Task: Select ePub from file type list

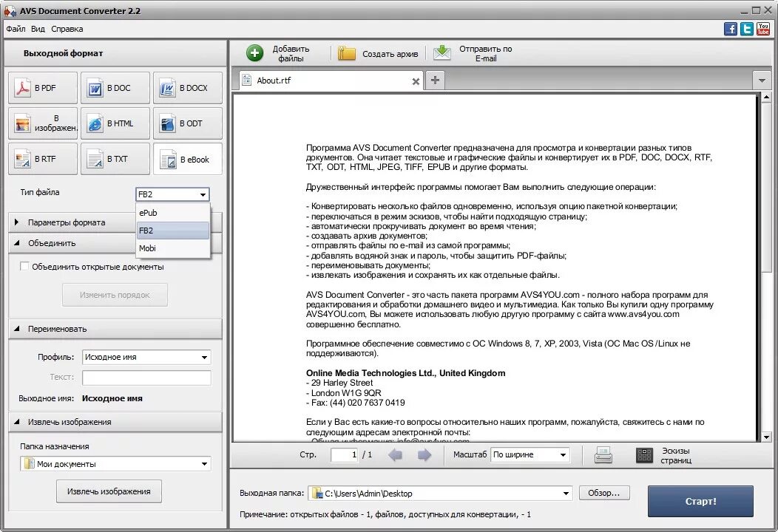Action: [x=172, y=213]
